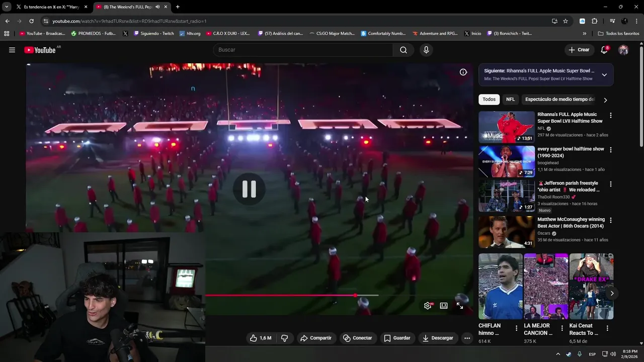Open the YouTube hamburger guide menu
The height and width of the screenshot is (362, 644).
[x=12, y=50]
